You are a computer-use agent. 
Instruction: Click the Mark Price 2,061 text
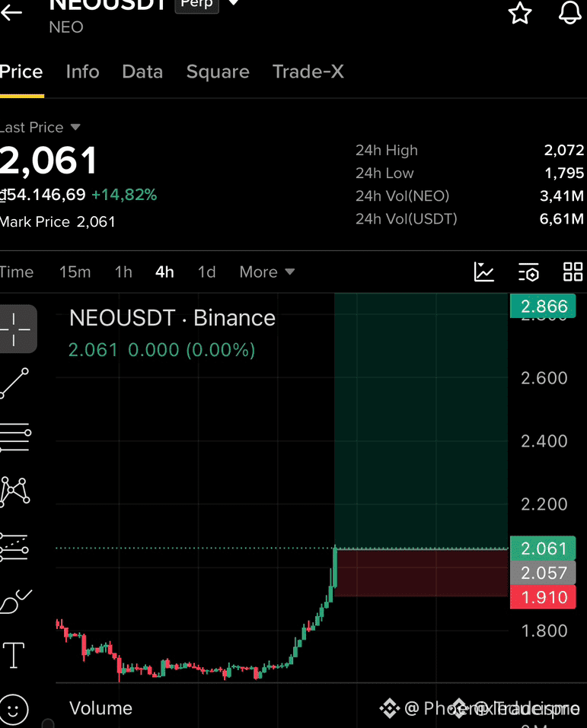(58, 222)
